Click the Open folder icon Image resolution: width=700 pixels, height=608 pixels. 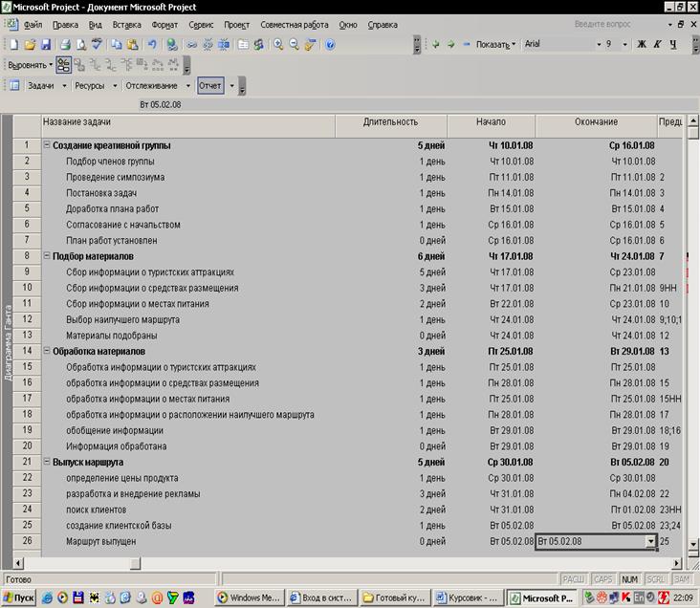click(x=30, y=44)
